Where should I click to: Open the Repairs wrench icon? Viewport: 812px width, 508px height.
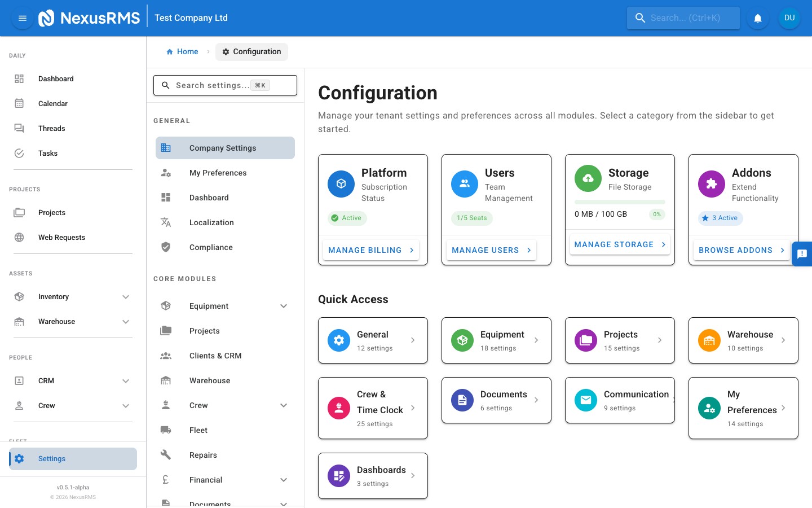tap(165, 454)
